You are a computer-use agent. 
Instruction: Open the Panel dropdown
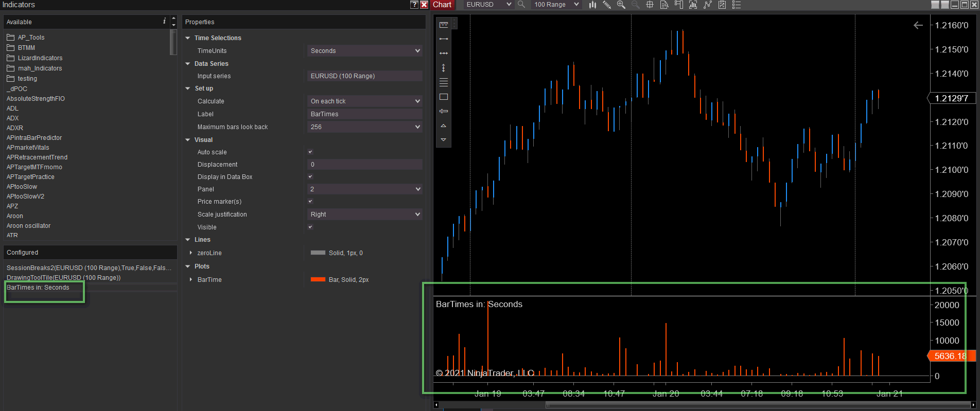click(365, 189)
